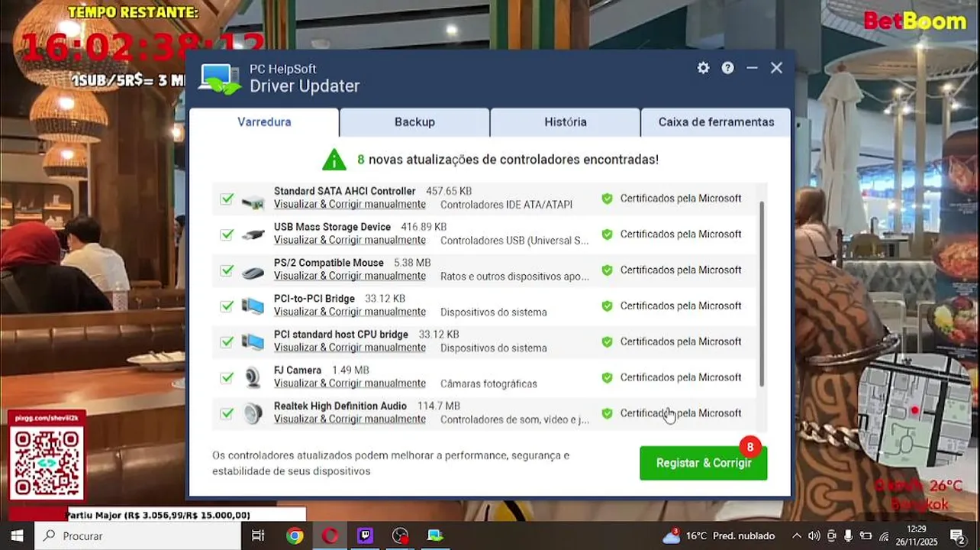Uncheck FJ Camera checkbox
This screenshot has height=550, width=980.
(x=227, y=377)
